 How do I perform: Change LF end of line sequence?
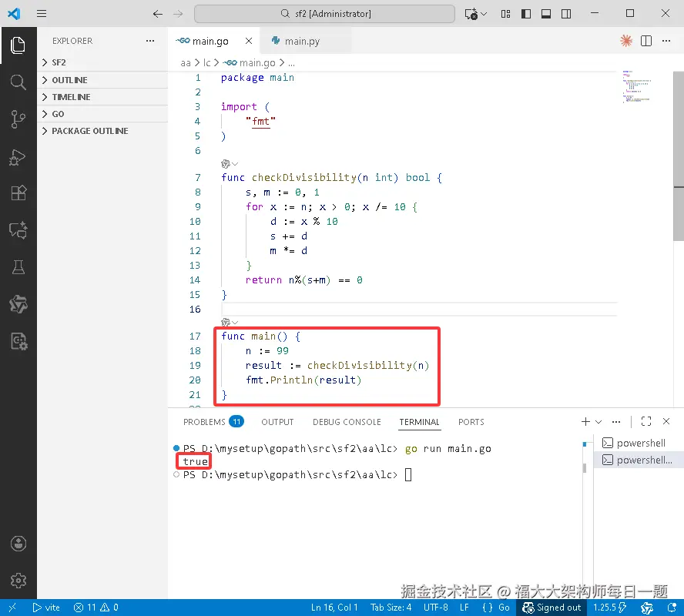pos(464,608)
